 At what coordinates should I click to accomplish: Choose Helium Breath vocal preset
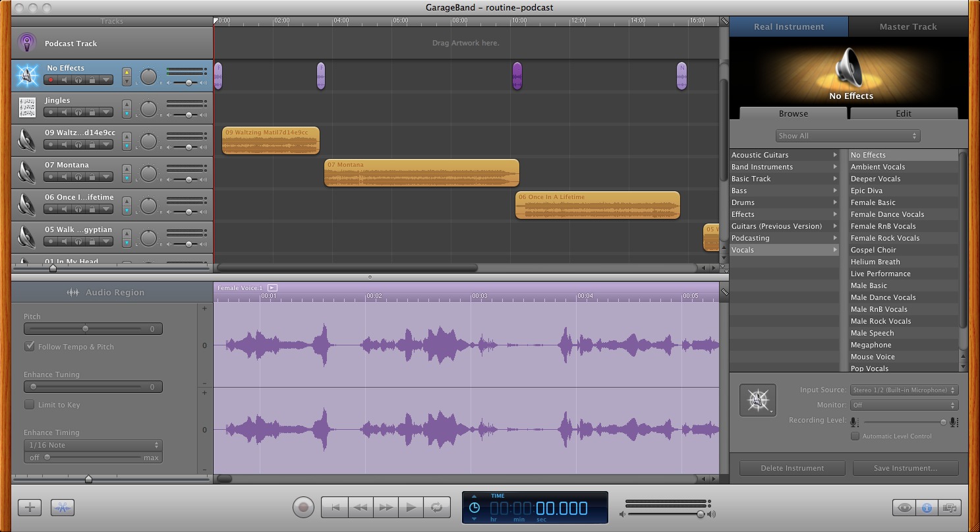click(903, 262)
